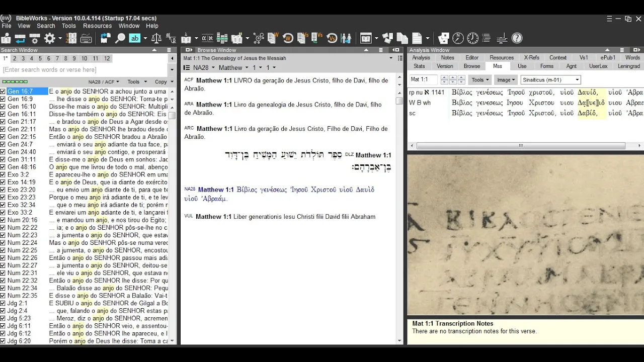Image resolution: width=644 pixels, height=362 pixels.
Task: Click the manuscript list horizontal scrollbar
Action: coord(521,146)
